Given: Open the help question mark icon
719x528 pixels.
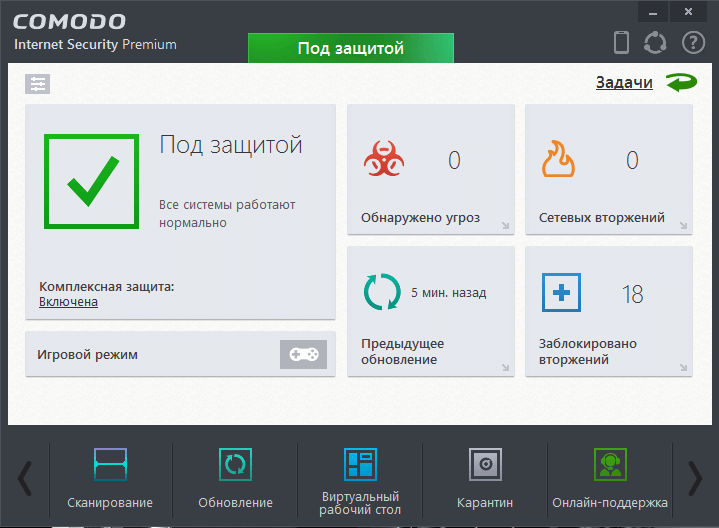Looking at the screenshot, I should pyautogui.click(x=693, y=43).
